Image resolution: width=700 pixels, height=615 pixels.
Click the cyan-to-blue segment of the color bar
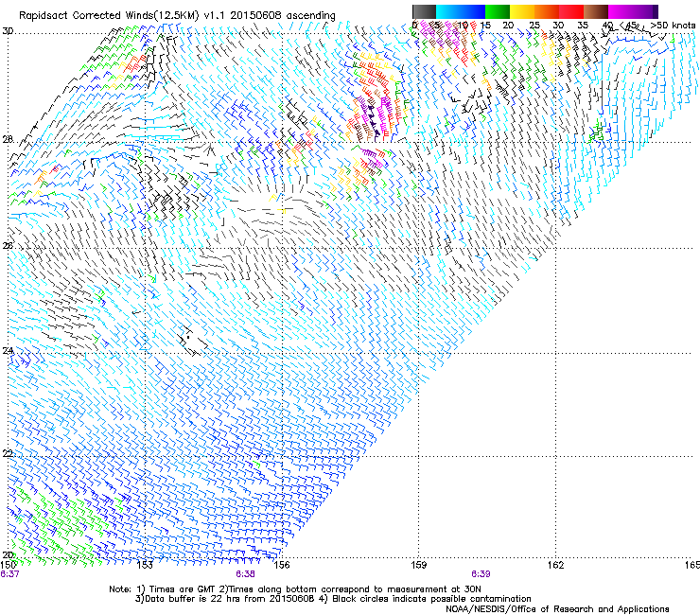(x=461, y=11)
